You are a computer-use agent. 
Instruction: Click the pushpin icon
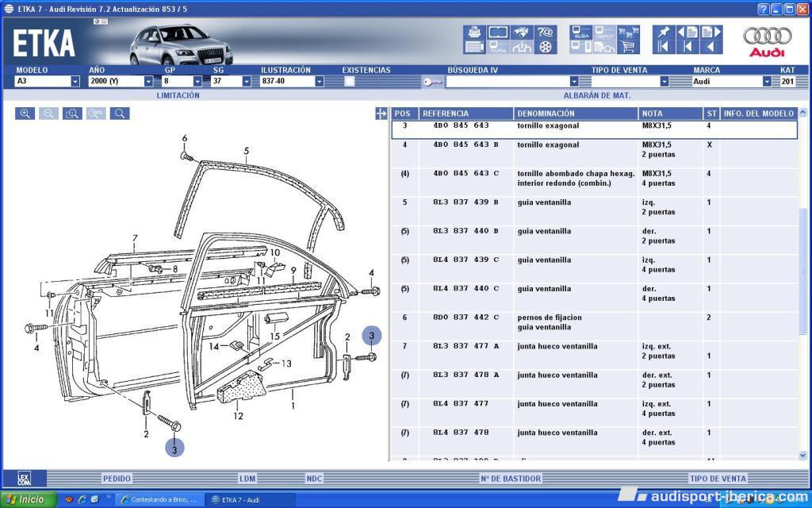tap(664, 32)
